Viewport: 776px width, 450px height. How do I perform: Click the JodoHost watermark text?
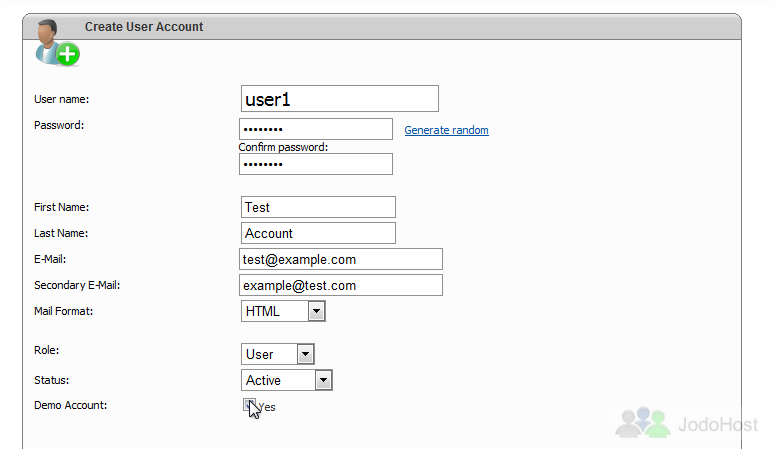718,424
